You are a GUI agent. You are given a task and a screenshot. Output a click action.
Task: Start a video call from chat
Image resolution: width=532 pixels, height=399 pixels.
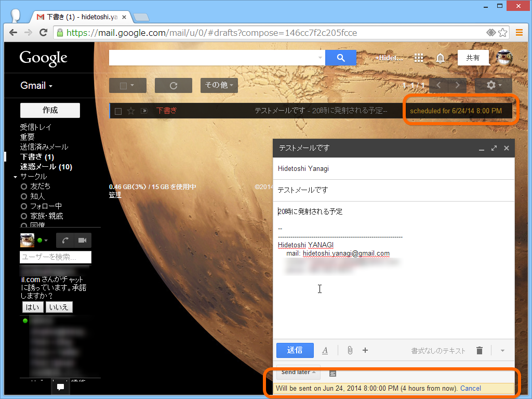pos(83,240)
